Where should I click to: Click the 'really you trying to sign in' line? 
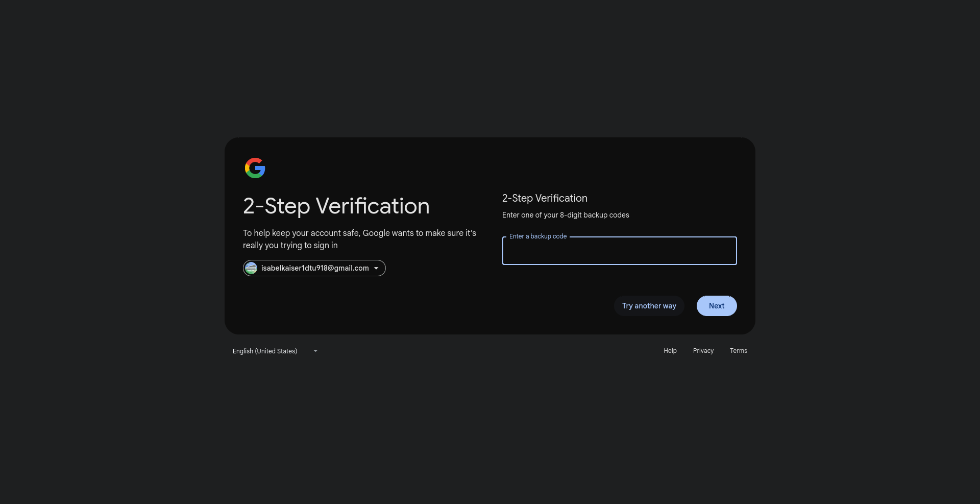[x=290, y=246]
